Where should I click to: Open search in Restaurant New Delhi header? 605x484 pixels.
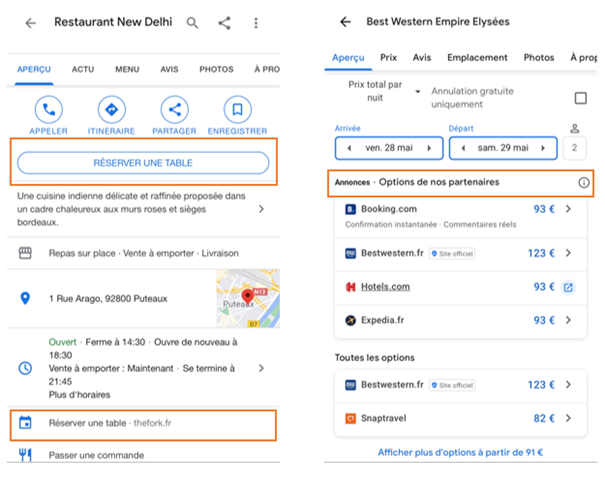192,23
